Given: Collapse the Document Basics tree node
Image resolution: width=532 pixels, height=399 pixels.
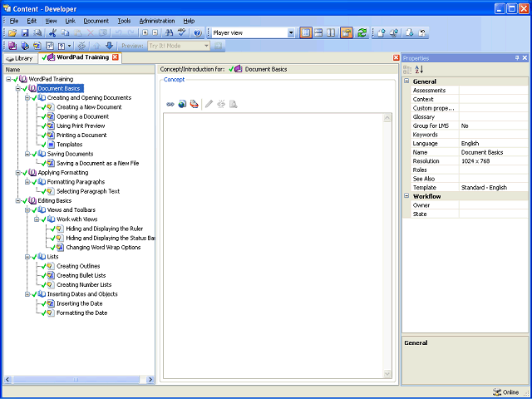Looking at the screenshot, I should click(x=18, y=89).
